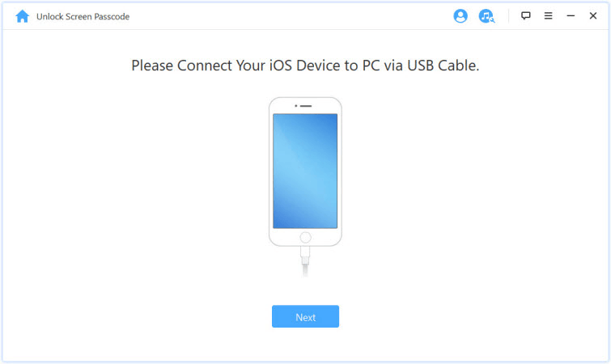Viewport: 611px width, 364px height.
Task: Go back using the blue Home icon
Action: [x=22, y=16]
